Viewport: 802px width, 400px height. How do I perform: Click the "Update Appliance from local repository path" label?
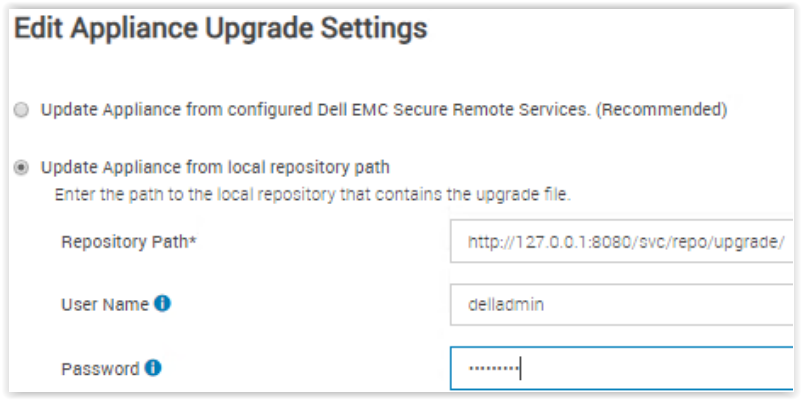tap(215, 167)
